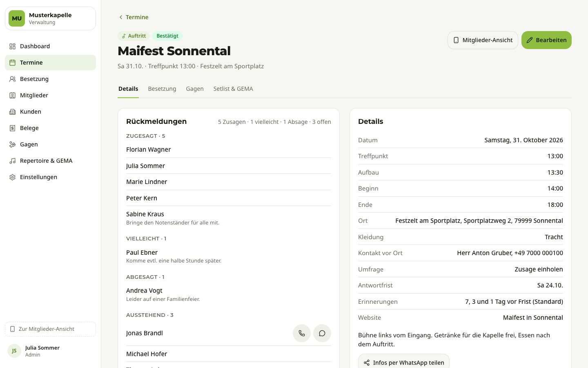Click the Mitglieder contact icon

13,95
